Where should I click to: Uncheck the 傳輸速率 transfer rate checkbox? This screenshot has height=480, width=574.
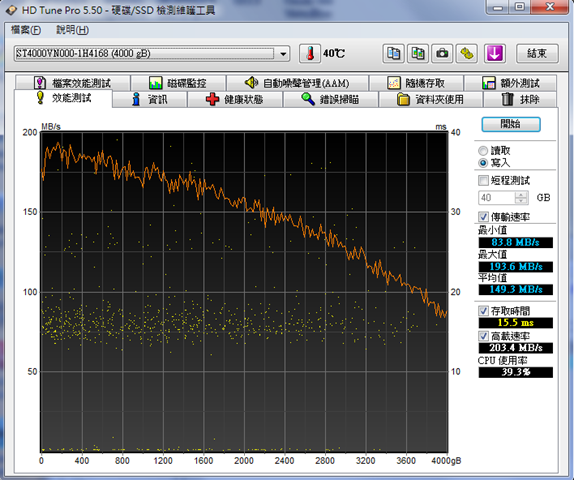483,216
